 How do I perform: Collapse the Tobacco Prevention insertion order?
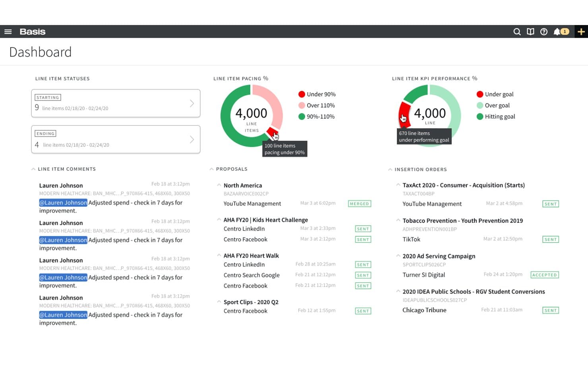[398, 220]
